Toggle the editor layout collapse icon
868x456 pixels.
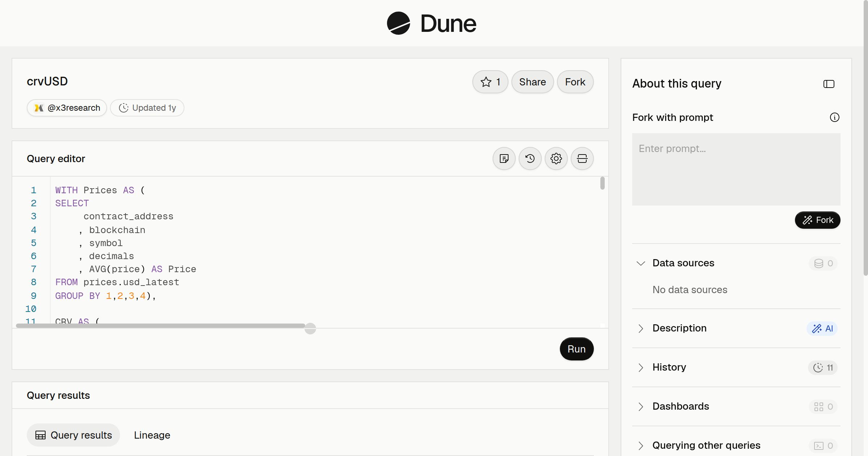pos(582,159)
